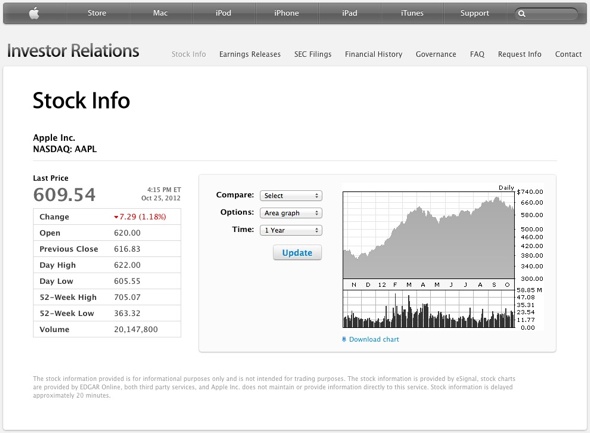Click the Update button
590x433 pixels.
[297, 253]
